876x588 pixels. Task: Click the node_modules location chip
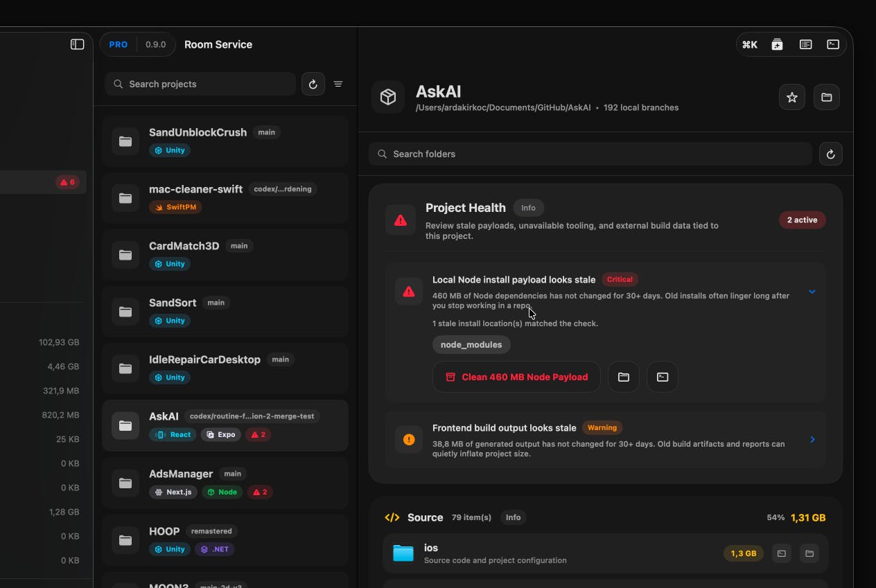471,344
